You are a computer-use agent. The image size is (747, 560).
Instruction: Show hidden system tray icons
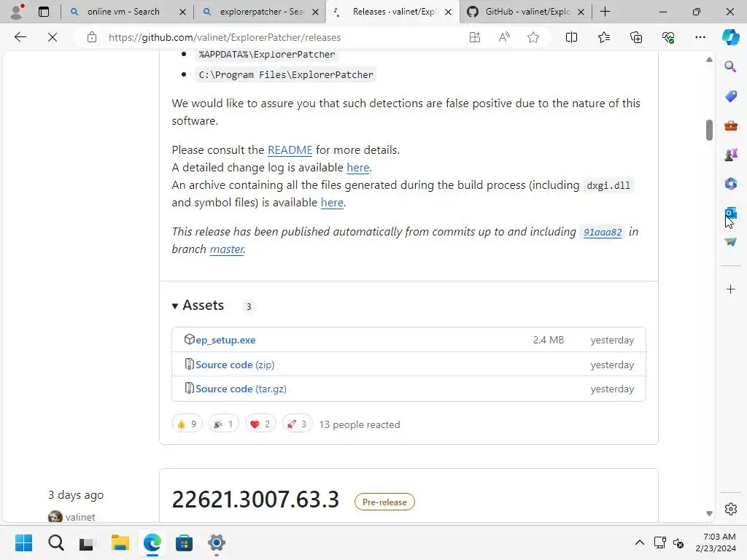[x=639, y=542]
